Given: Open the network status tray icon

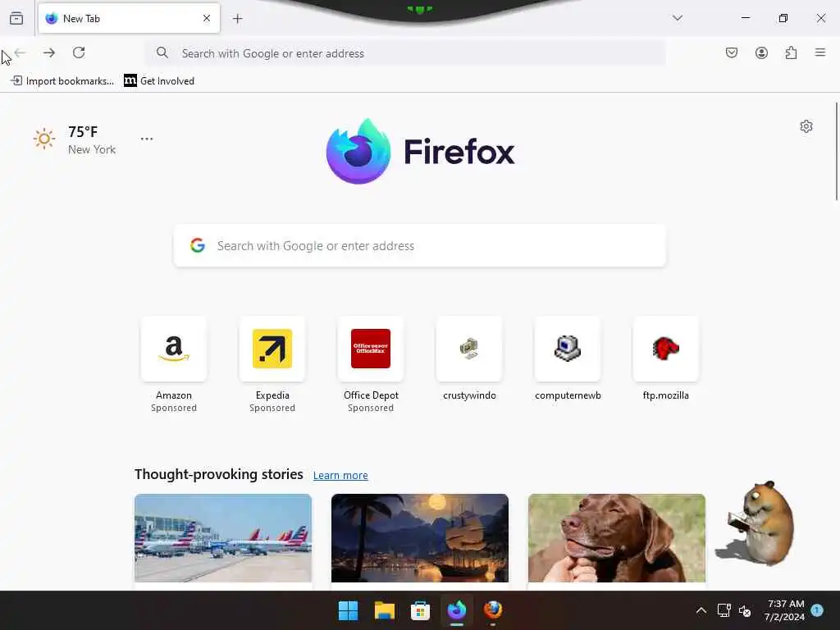Looking at the screenshot, I should (x=724, y=610).
